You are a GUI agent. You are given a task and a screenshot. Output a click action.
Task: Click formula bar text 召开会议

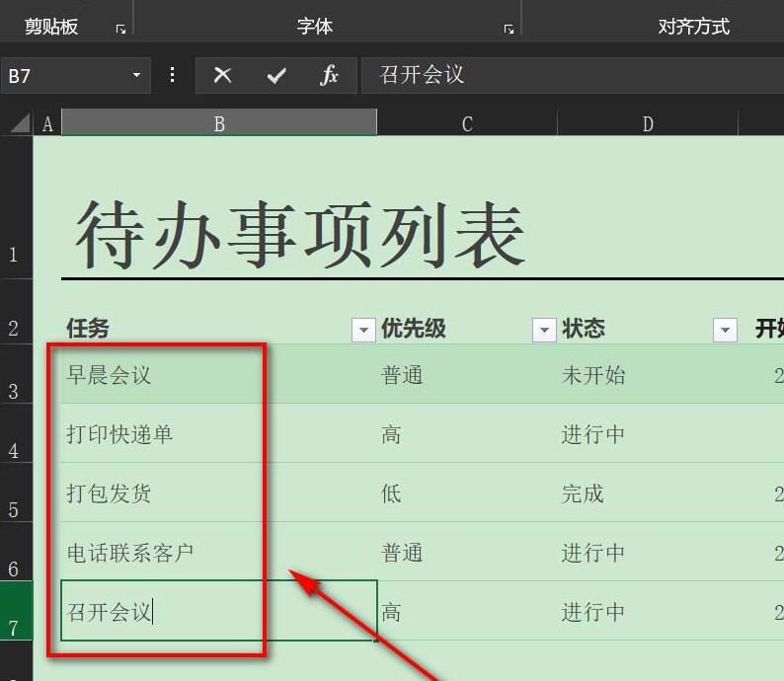coord(422,75)
